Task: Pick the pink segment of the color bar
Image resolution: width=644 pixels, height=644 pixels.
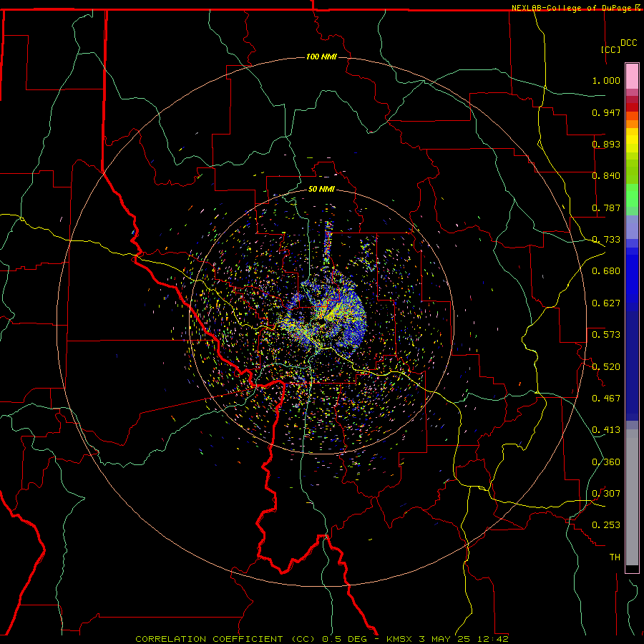Action: tap(632, 77)
